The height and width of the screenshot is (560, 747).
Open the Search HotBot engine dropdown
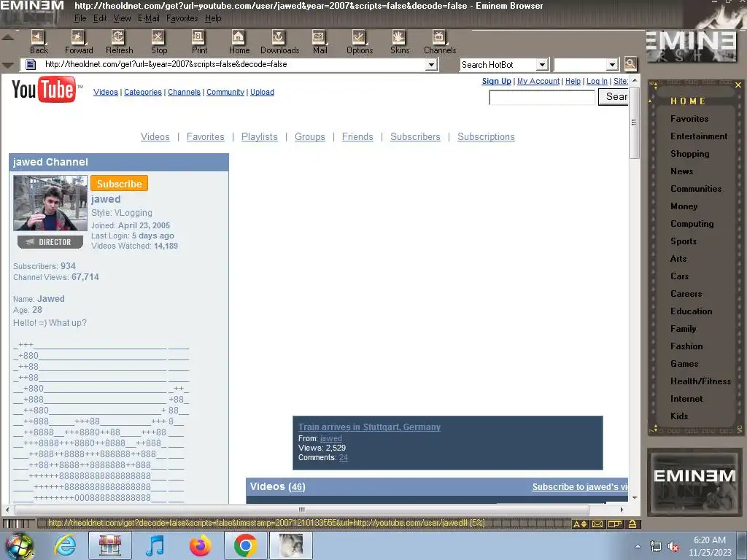coord(542,64)
